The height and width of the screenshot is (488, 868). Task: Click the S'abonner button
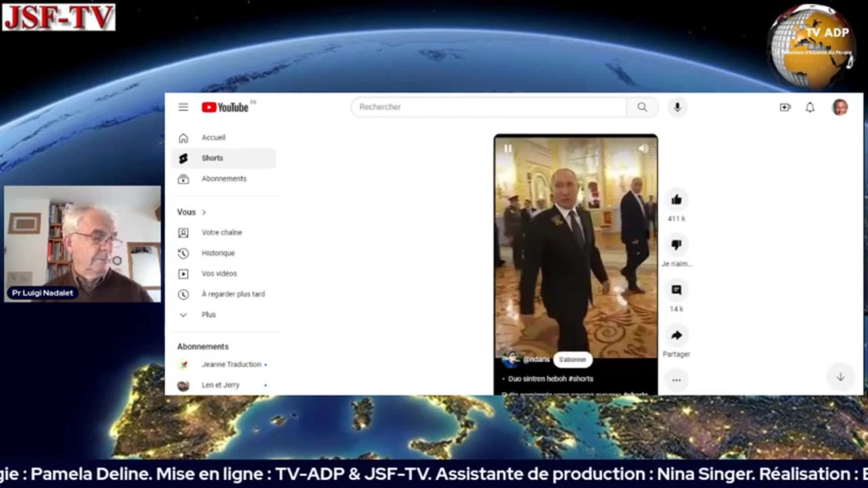click(x=572, y=360)
